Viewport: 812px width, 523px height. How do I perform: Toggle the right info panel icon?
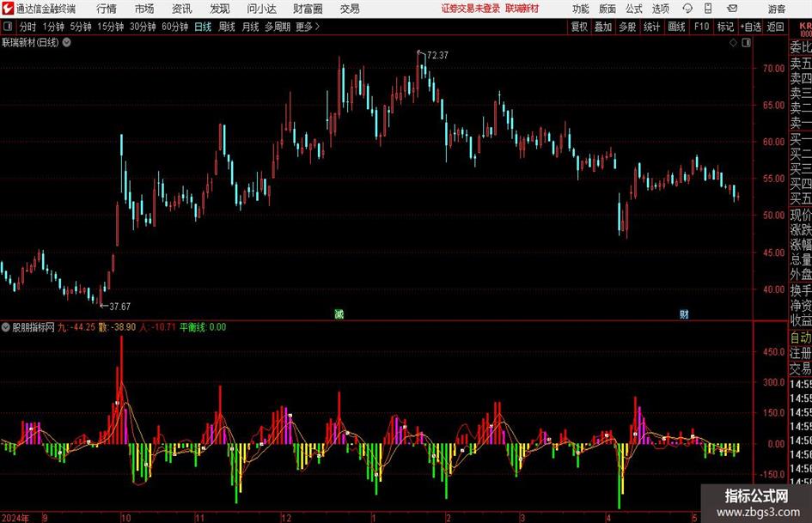(x=746, y=43)
